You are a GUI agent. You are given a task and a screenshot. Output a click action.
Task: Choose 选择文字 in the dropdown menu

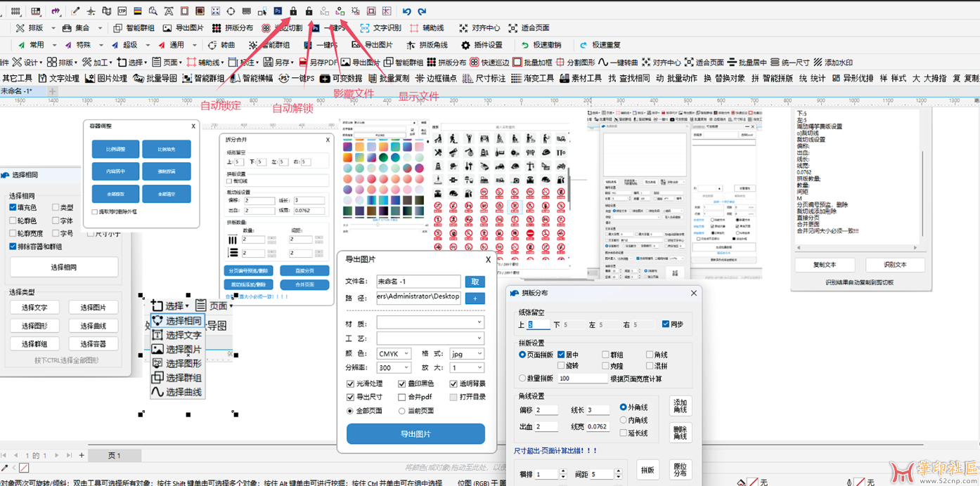pyautogui.click(x=177, y=335)
